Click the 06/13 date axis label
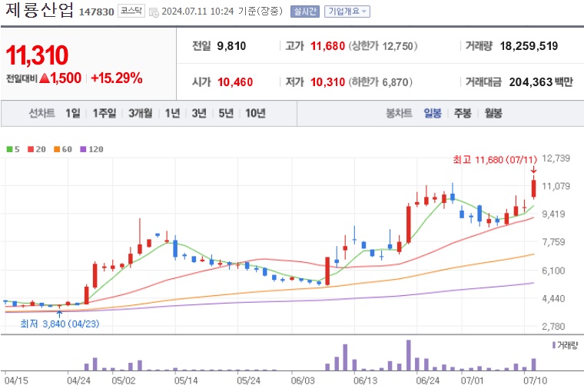The height and width of the screenshot is (392, 584). (x=365, y=380)
